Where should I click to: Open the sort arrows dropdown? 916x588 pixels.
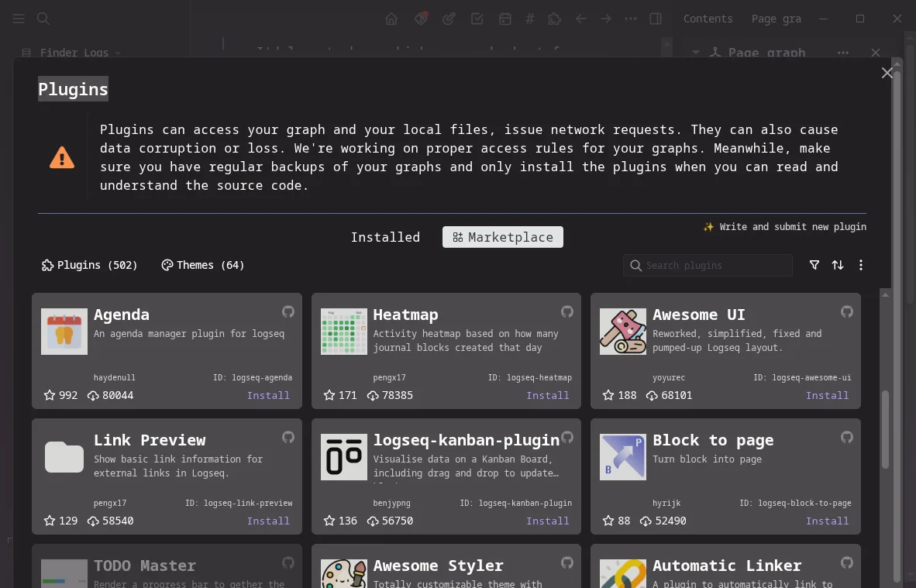pyautogui.click(x=838, y=265)
